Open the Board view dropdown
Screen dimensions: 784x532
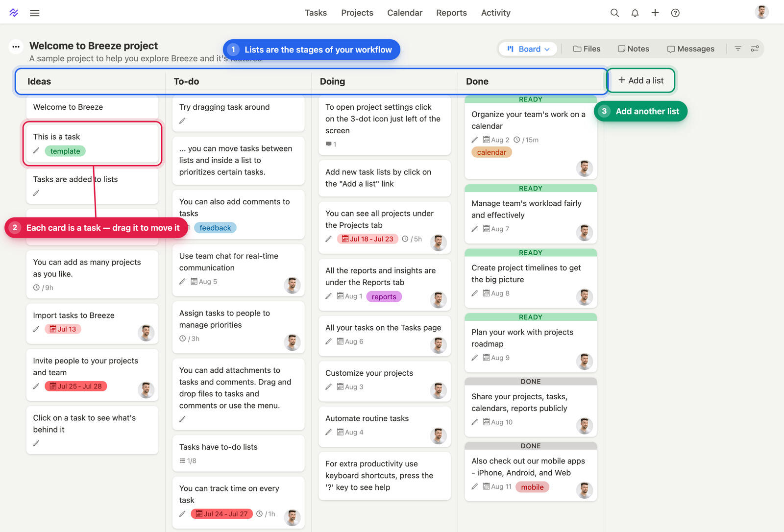click(528, 49)
